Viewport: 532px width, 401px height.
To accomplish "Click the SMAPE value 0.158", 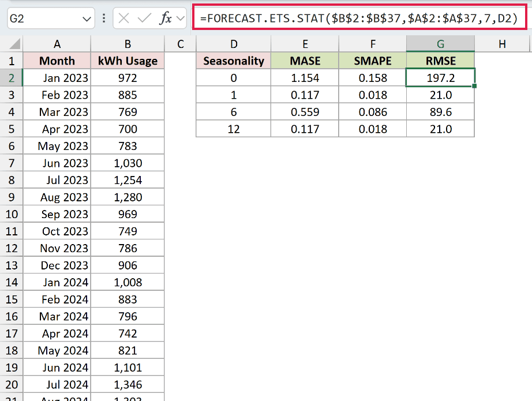I will 373,78.
